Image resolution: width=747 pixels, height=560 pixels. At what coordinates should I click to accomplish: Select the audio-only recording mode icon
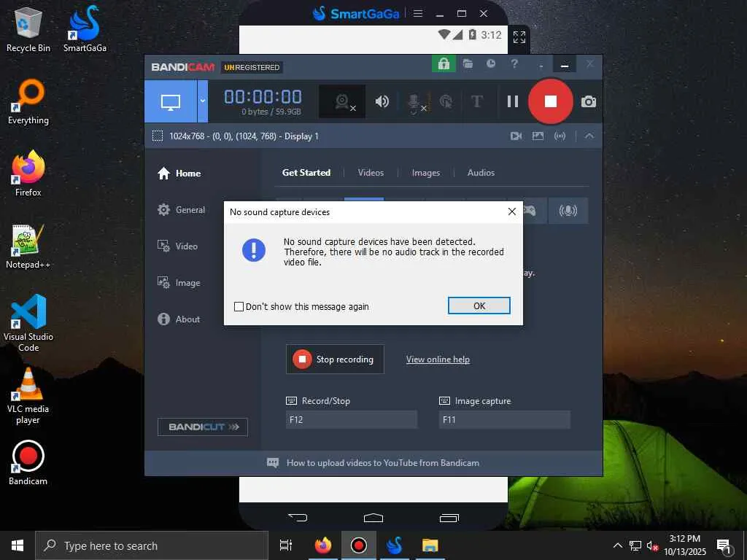[568, 211]
